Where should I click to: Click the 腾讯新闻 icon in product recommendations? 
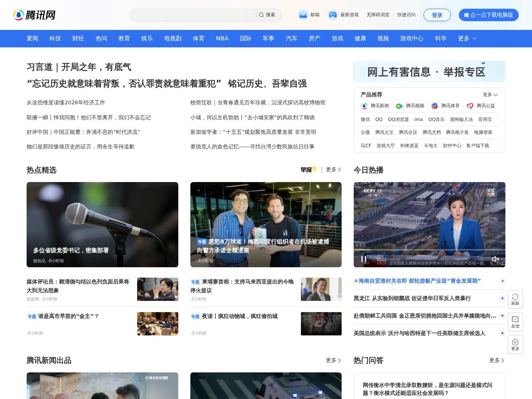point(364,106)
